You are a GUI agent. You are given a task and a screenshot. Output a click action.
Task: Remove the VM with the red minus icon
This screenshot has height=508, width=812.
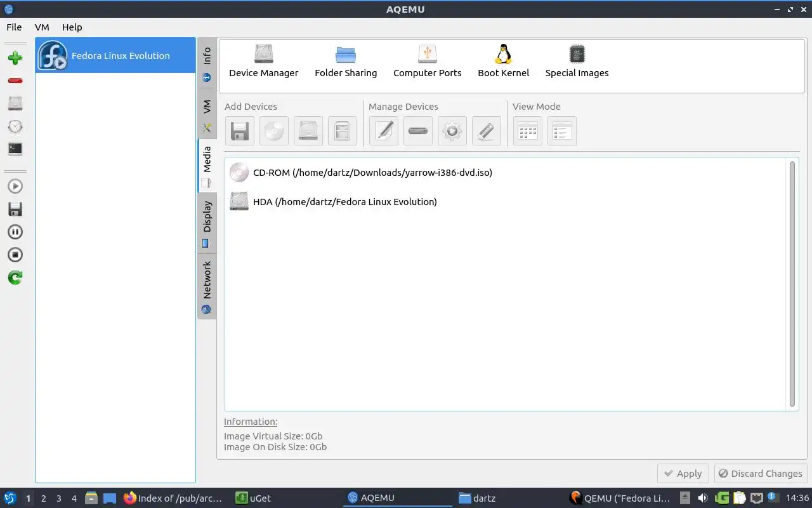[15, 81]
